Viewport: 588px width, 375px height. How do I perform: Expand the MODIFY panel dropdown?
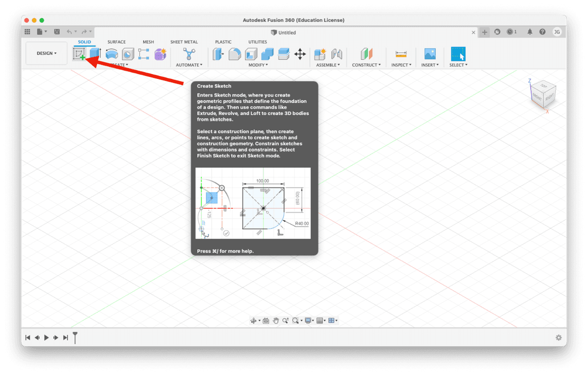tap(258, 65)
